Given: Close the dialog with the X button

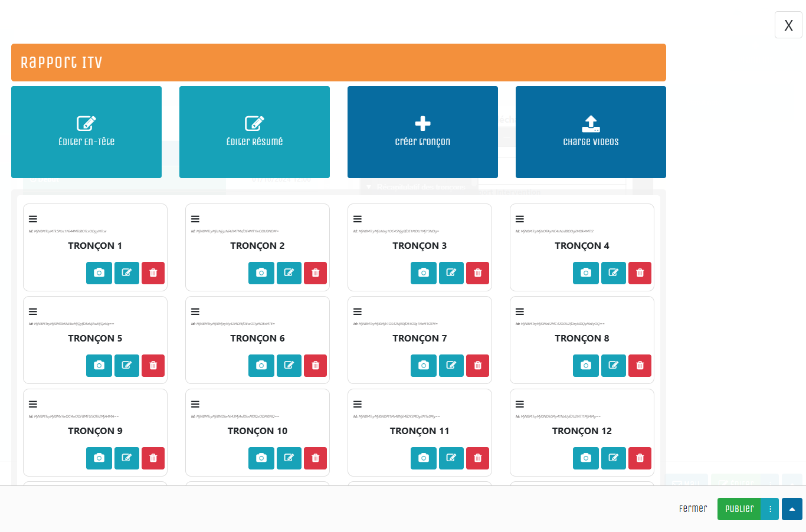Looking at the screenshot, I should (788, 25).
